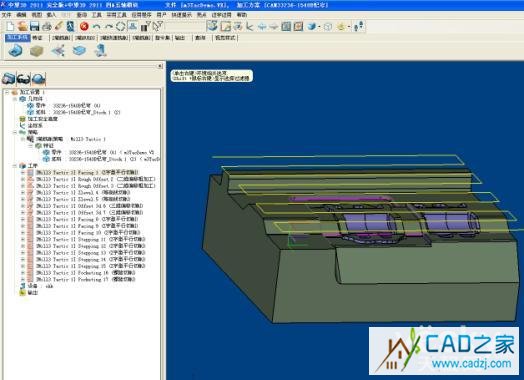
Task: Close the left tree panel
Action: (160, 66)
